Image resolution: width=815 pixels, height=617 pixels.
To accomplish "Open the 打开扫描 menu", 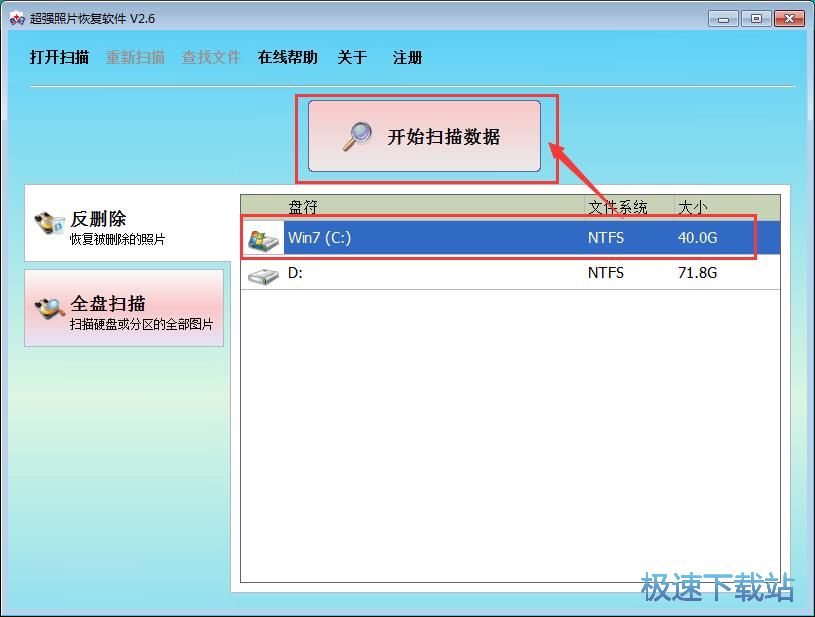I will pos(59,57).
